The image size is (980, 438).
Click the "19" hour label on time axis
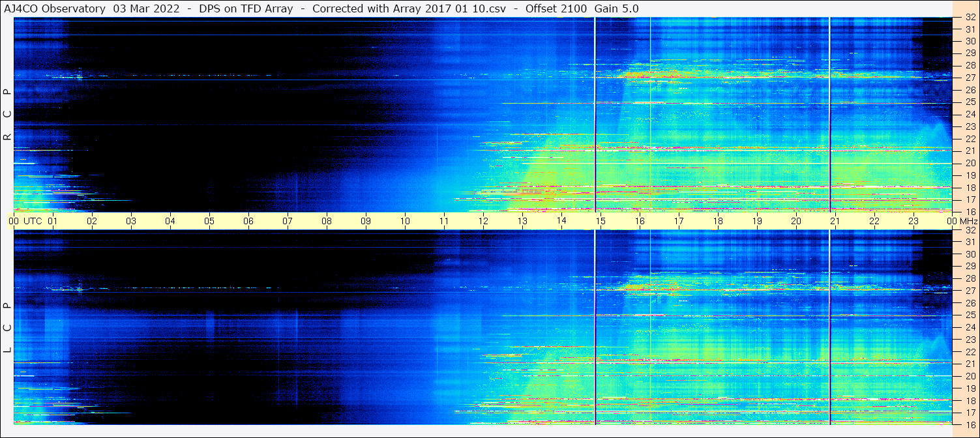click(757, 222)
